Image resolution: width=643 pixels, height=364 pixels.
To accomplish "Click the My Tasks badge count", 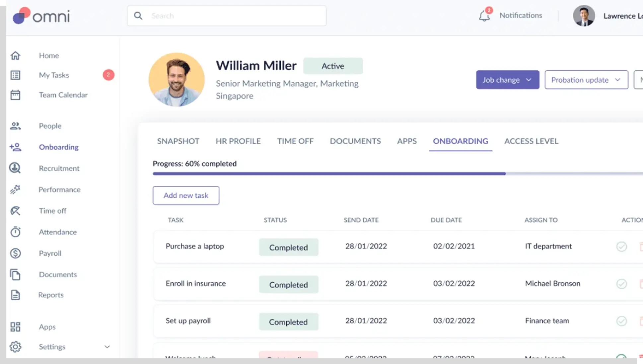I will [108, 75].
